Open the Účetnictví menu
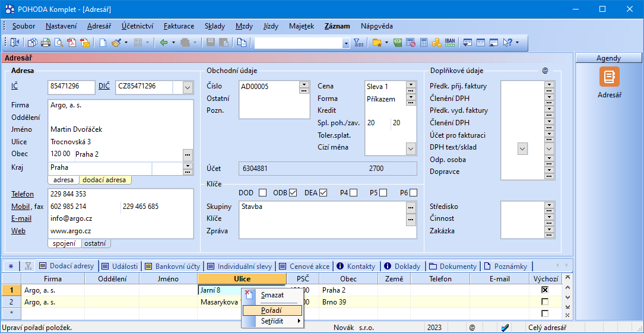 [138, 26]
